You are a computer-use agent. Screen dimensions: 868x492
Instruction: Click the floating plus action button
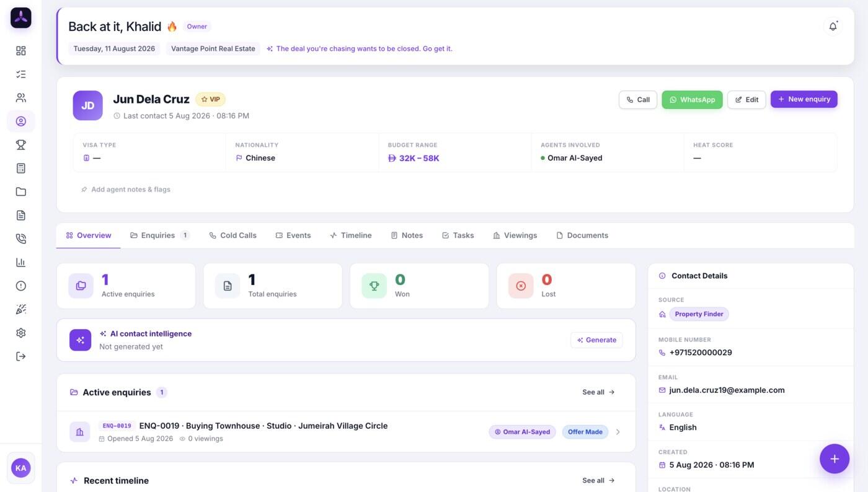click(835, 459)
